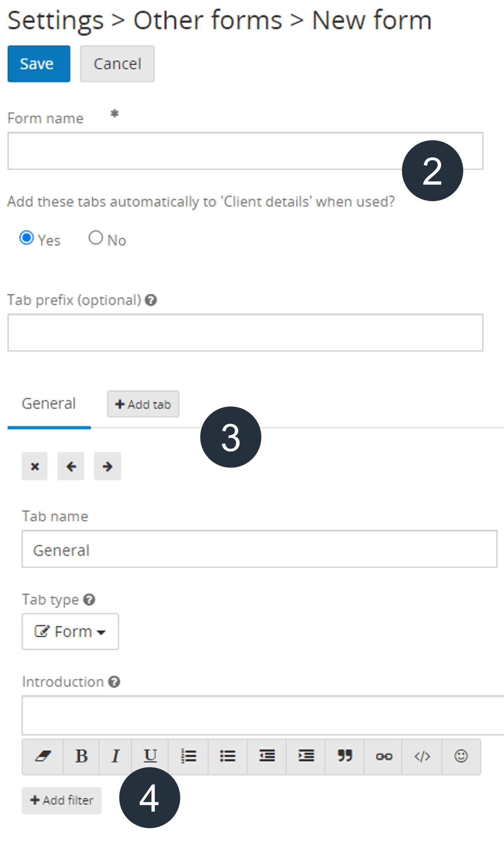Select the Yes radio button
This screenshot has width=504, height=843.
click(x=27, y=238)
